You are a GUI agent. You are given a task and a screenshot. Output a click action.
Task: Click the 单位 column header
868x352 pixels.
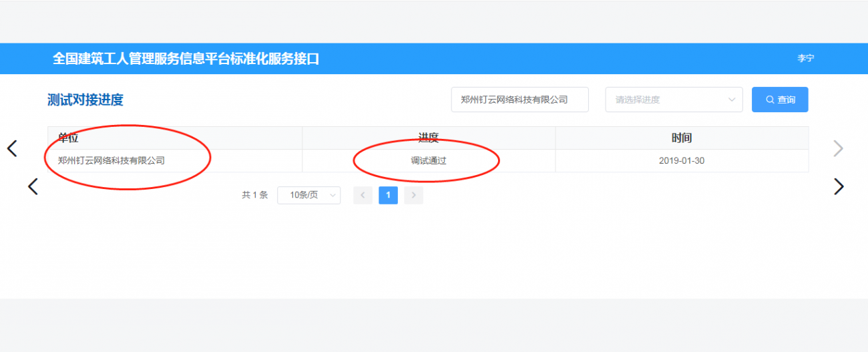(174, 138)
